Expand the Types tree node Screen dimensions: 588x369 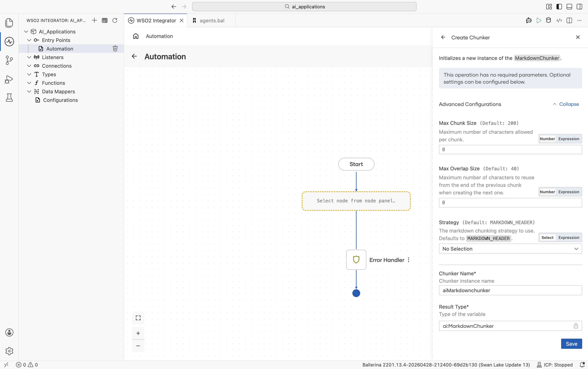[x=29, y=74]
